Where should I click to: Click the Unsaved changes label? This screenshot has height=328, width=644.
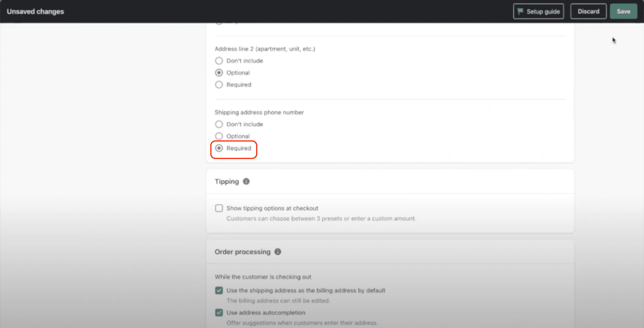point(35,11)
